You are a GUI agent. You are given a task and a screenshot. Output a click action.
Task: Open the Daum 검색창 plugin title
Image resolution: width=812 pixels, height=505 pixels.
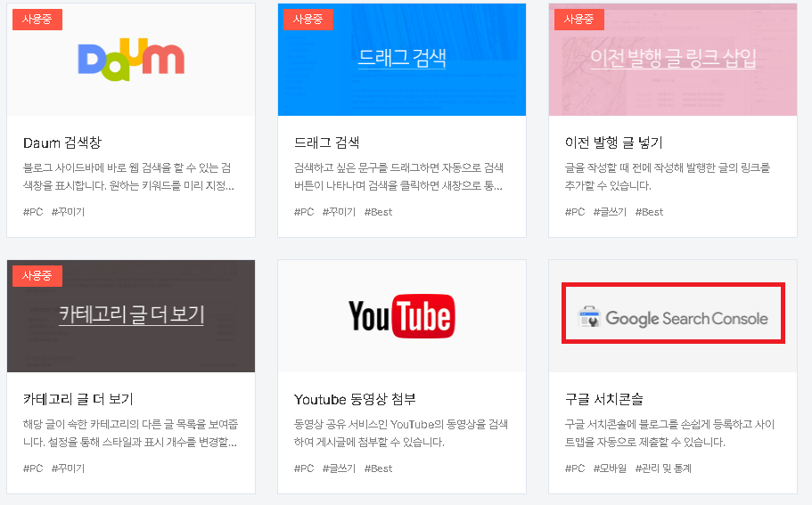(62, 143)
